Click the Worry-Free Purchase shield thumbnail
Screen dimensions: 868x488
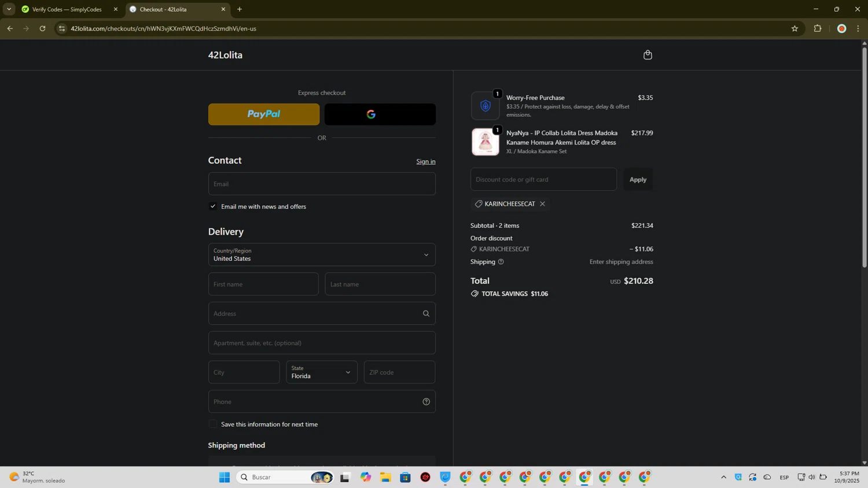486,106
